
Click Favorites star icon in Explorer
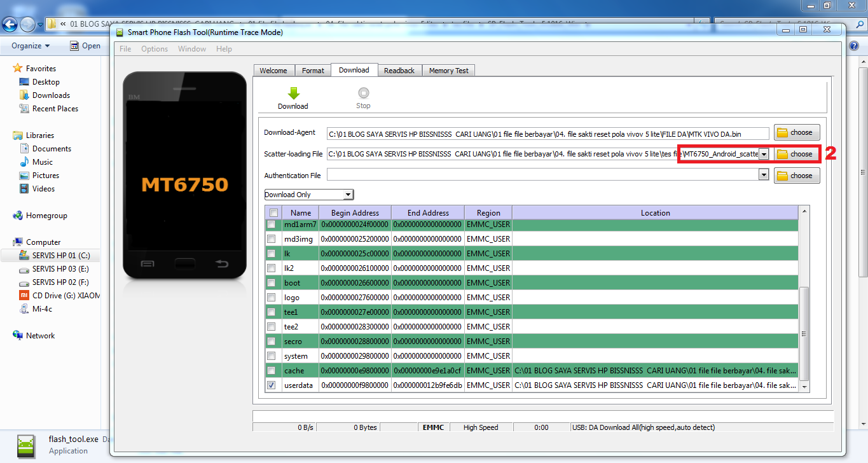pyautogui.click(x=18, y=68)
